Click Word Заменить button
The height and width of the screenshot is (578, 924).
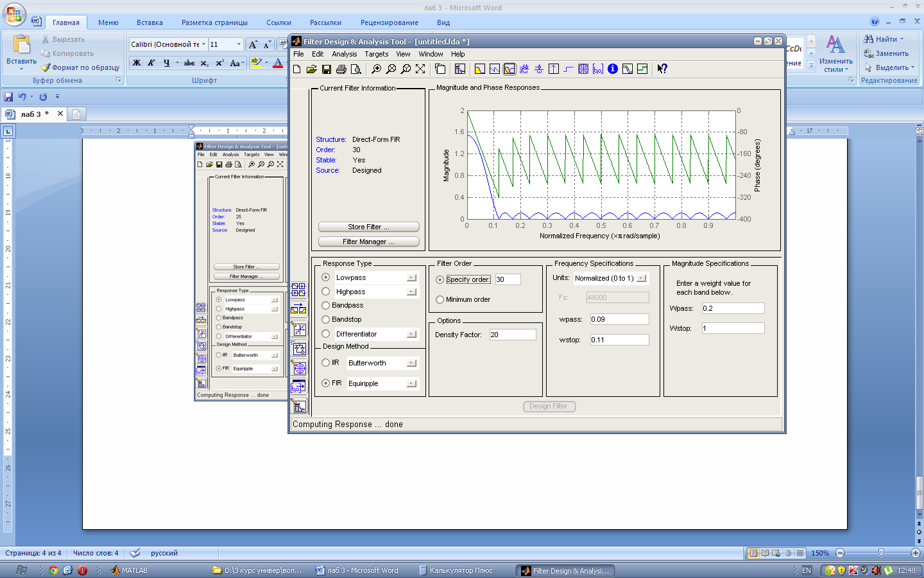pos(886,53)
